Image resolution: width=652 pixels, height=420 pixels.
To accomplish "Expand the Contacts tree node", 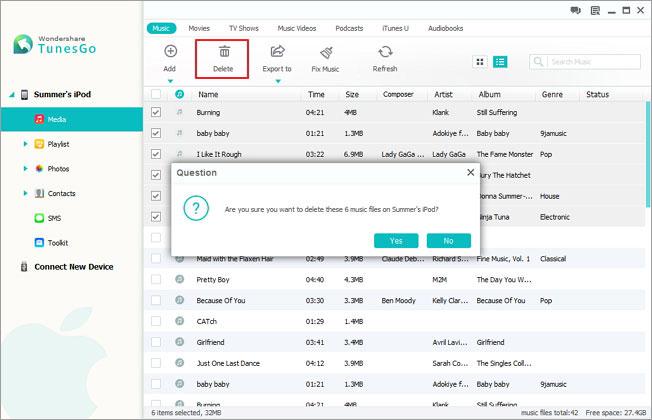I will pos(25,193).
